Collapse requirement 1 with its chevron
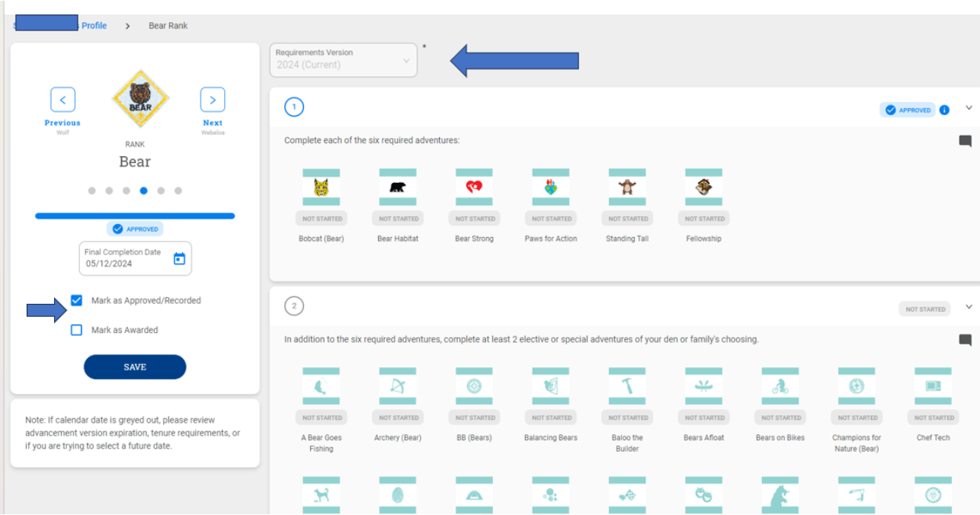980x515 pixels. pyautogui.click(x=969, y=107)
